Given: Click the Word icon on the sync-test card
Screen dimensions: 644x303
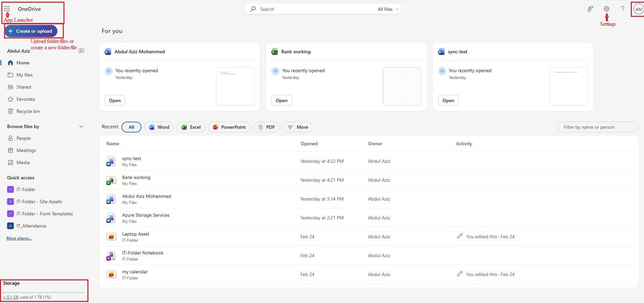Looking at the screenshot, I should pos(441,52).
